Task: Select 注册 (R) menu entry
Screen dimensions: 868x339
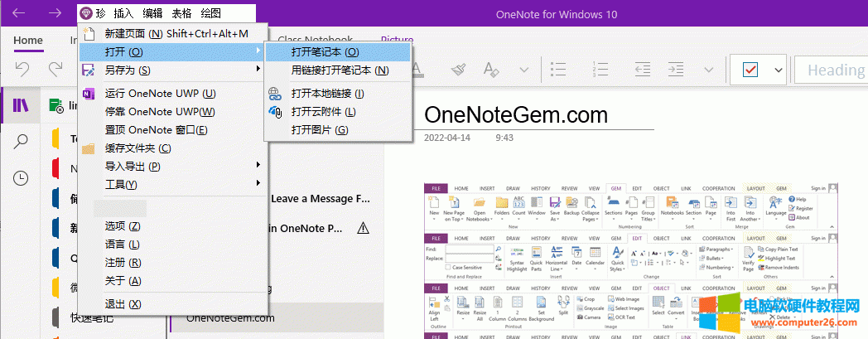Action: click(173, 263)
